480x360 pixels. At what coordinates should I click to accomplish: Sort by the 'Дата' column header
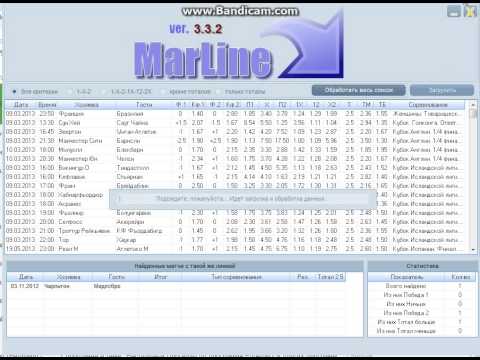tap(21, 105)
